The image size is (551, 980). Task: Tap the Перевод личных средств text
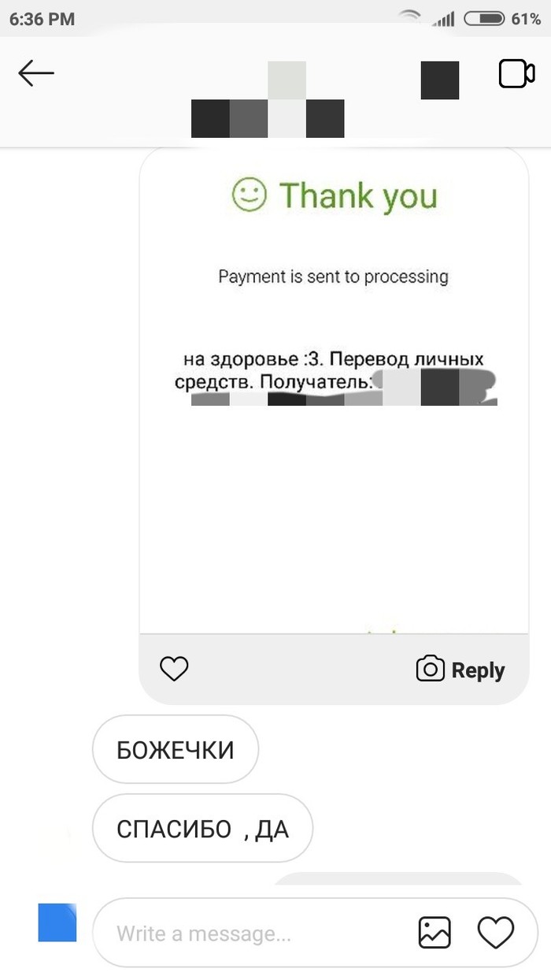pos(335,371)
